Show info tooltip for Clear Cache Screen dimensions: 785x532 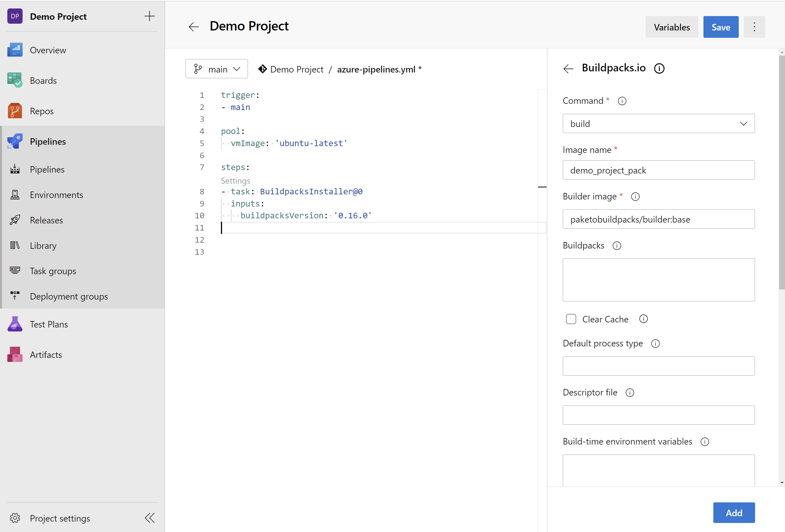643,319
